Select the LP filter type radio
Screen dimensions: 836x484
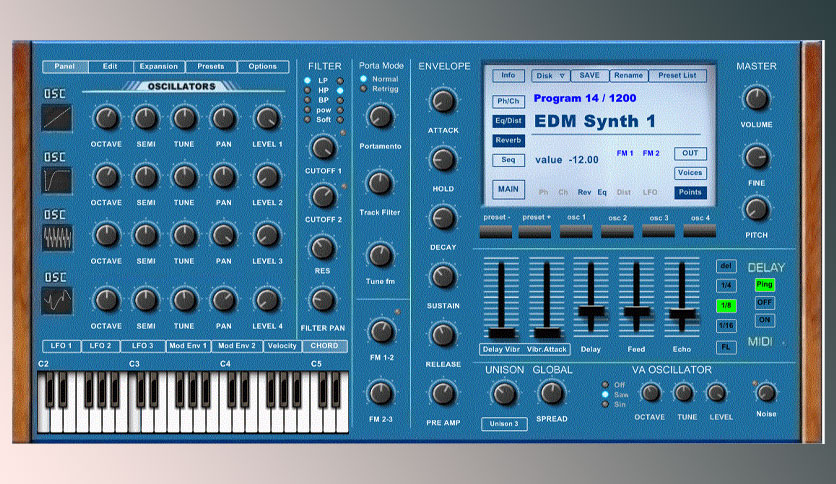308,80
